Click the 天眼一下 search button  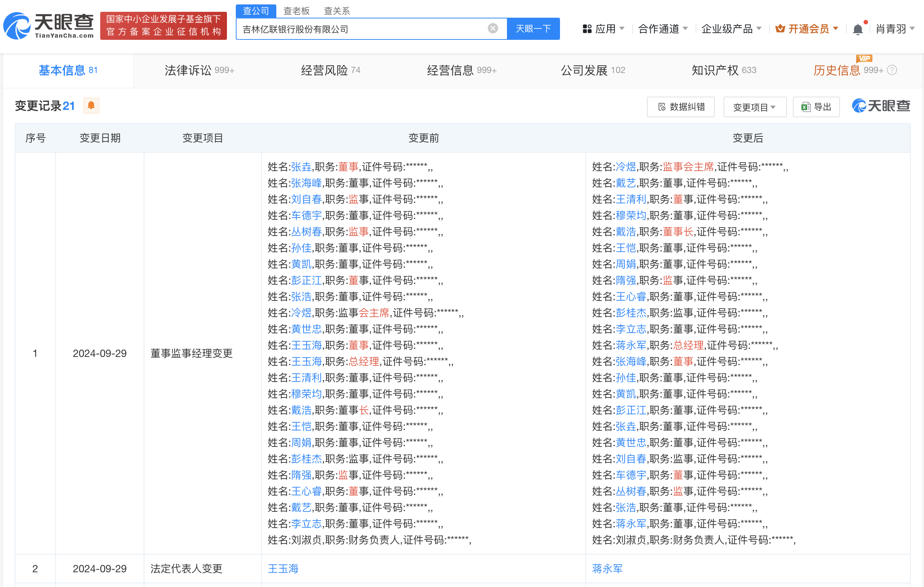[x=533, y=28]
